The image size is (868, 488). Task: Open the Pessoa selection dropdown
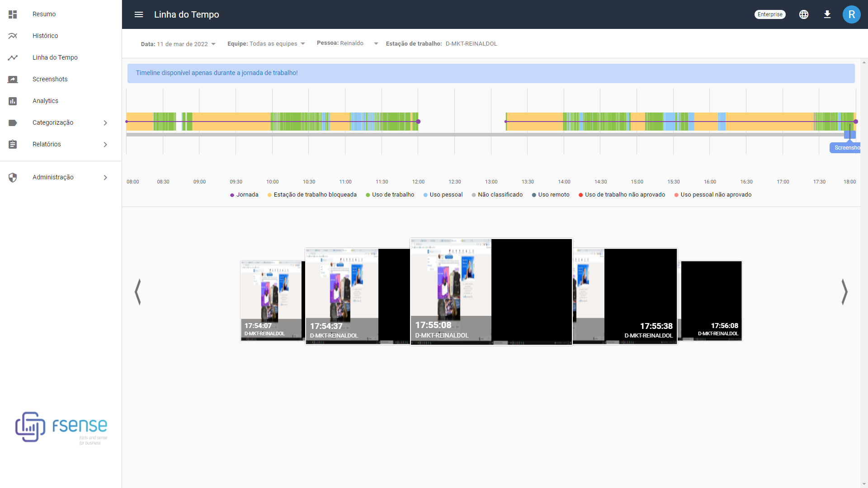click(x=376, y=43)
